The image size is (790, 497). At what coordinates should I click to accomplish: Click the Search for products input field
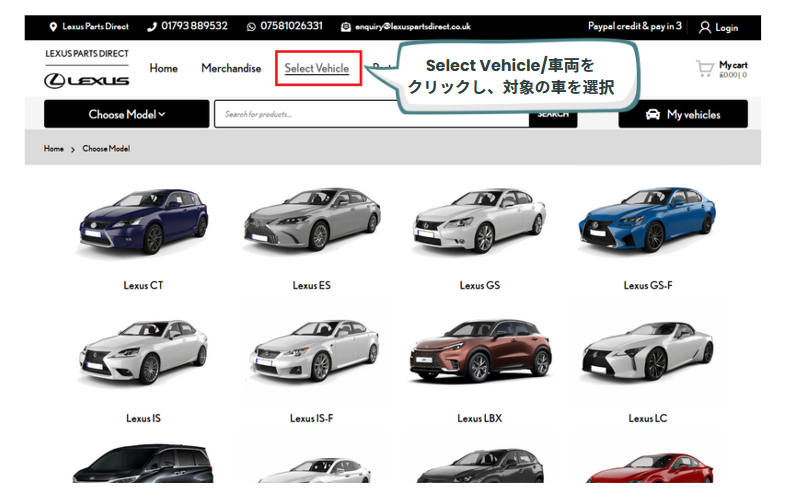point(372,114)
